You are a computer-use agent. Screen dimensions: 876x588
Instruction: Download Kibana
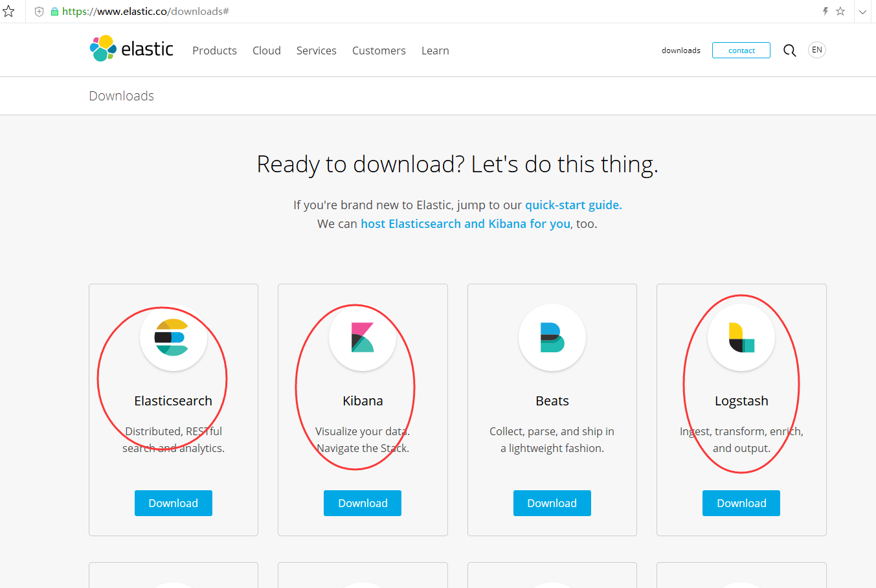(363, 503)
